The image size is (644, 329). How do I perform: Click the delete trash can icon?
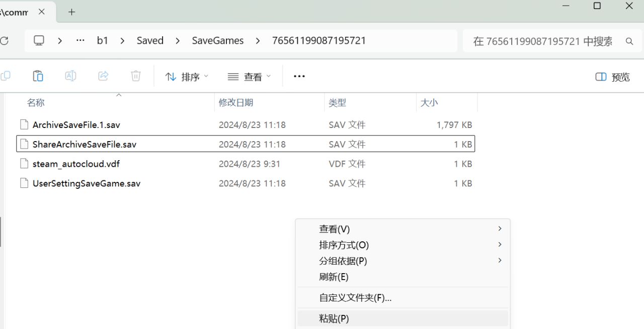pos(136,76)
